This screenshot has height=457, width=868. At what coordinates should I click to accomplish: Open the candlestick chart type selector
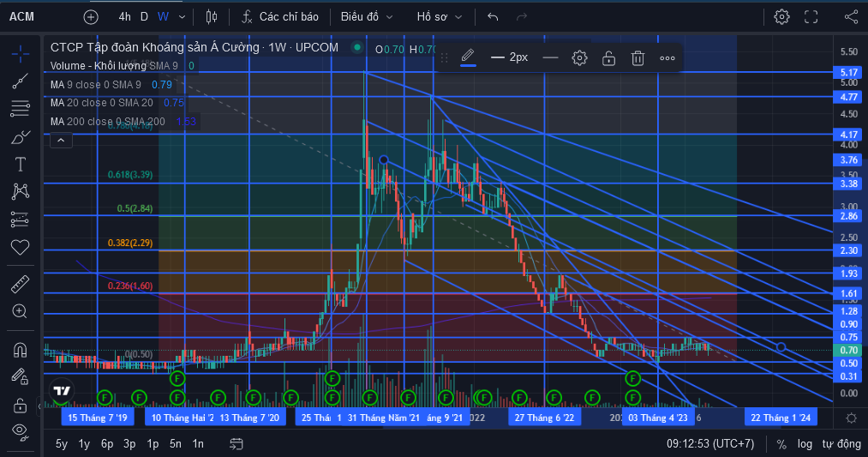click(212, 17)
